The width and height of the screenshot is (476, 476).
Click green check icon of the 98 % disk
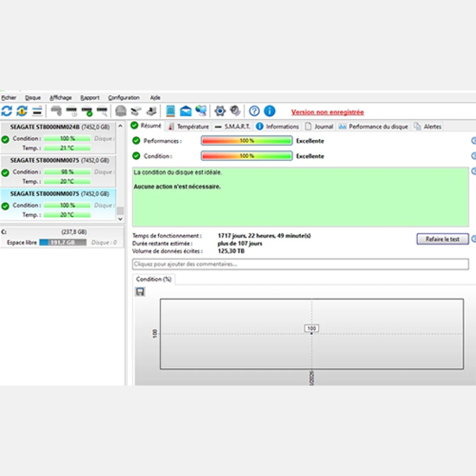point(5,173)
